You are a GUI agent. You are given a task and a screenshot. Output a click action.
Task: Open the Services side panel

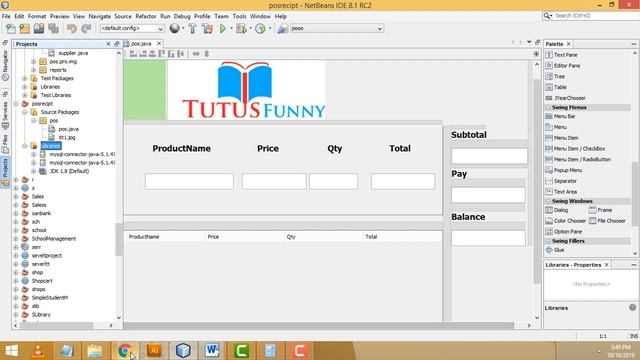[x=5, y=115]
